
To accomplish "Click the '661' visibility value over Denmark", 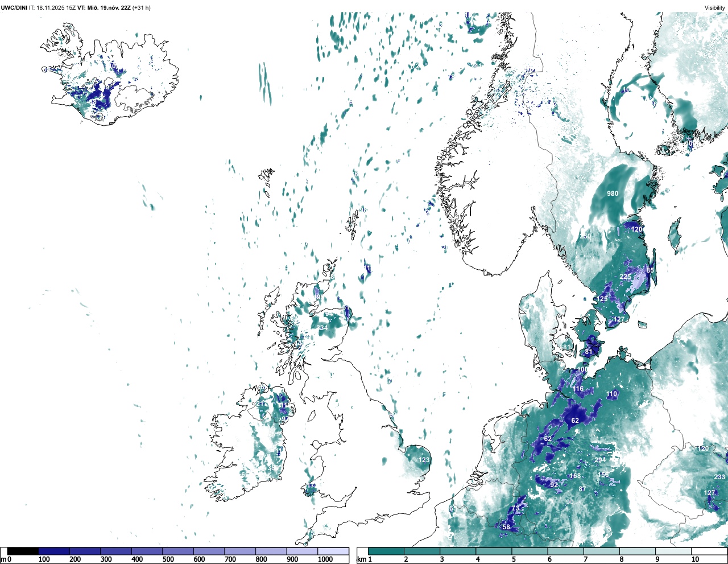I will click(565, 348).
